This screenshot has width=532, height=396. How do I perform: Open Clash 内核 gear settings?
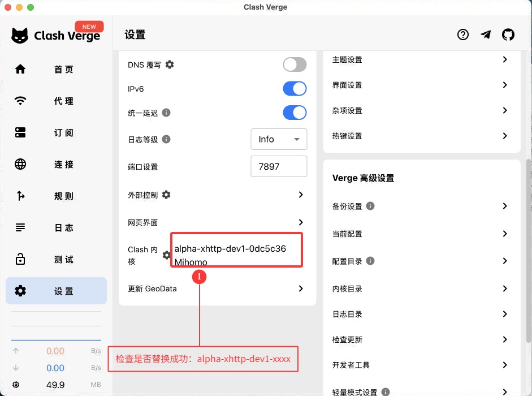[166, 255]
